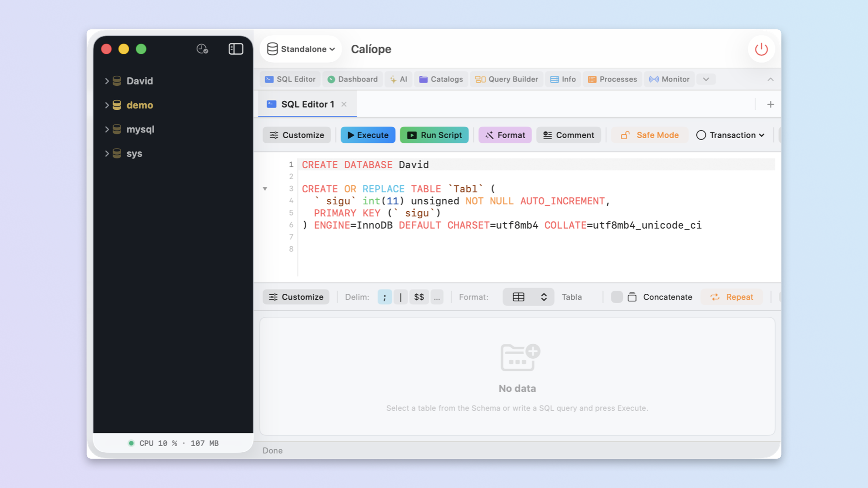
Task: Toggle Safe Mode
Action: [x=650, y=135]
